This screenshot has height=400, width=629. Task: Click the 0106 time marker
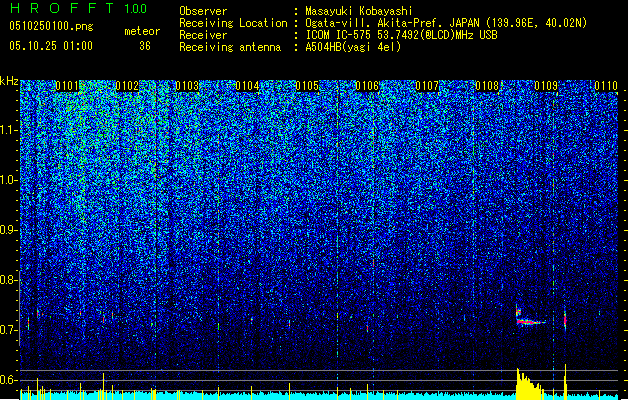[367, 86]
